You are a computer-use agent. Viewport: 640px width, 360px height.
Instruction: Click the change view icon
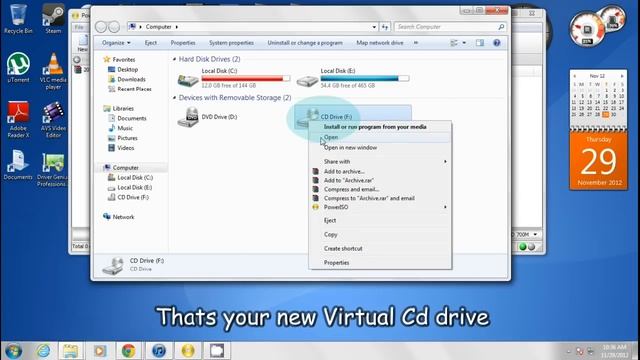pyautogui.click(x=454, y=43)
